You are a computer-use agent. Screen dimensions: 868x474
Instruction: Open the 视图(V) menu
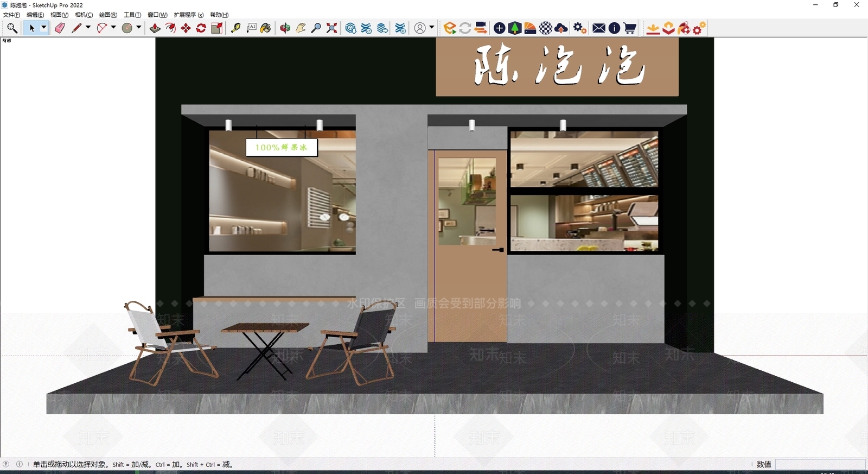coord(59,15)
